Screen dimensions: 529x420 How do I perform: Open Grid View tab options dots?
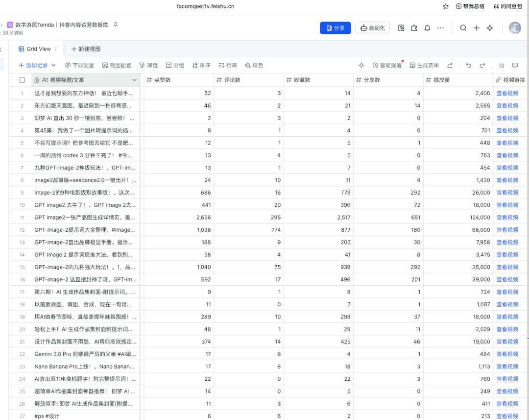click(x=56, y=49)
